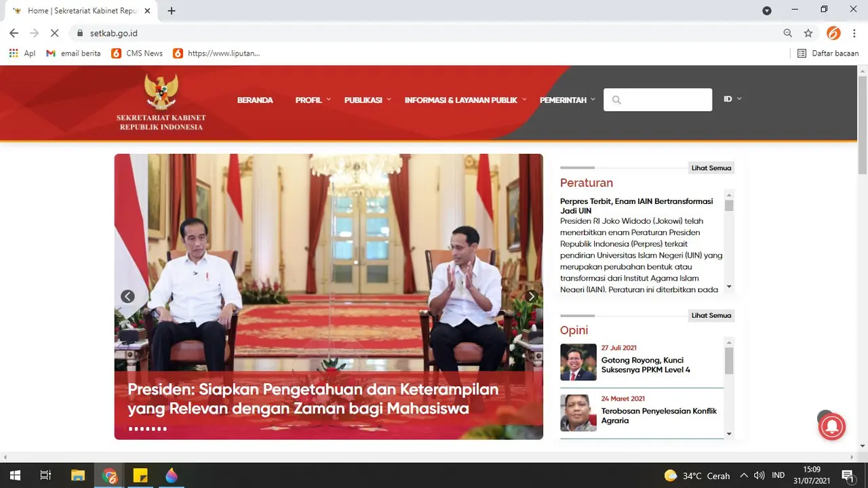
Task: Click the Peraturan panel scrollbar up arrow
Action: coord(729,195)
